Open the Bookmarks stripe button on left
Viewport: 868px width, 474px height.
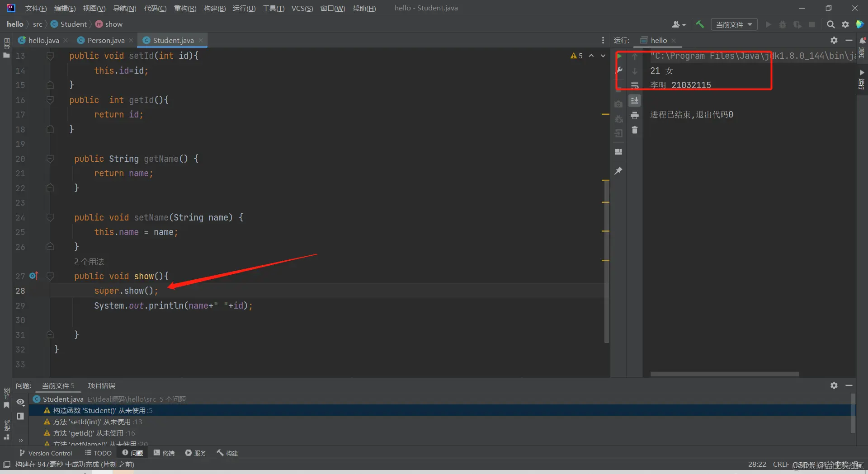click(x=6, y=398)
